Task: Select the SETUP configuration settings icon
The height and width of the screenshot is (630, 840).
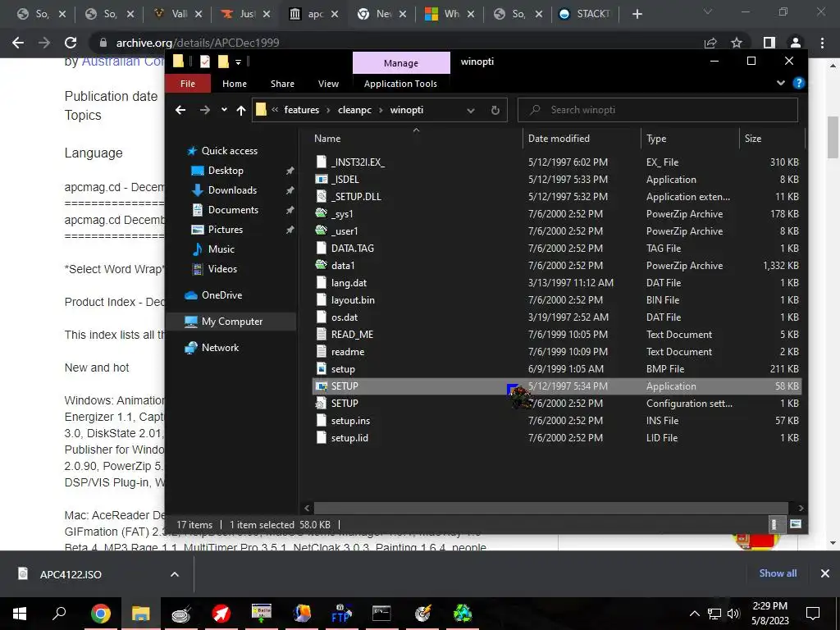Action: click(x=321, y=403)
